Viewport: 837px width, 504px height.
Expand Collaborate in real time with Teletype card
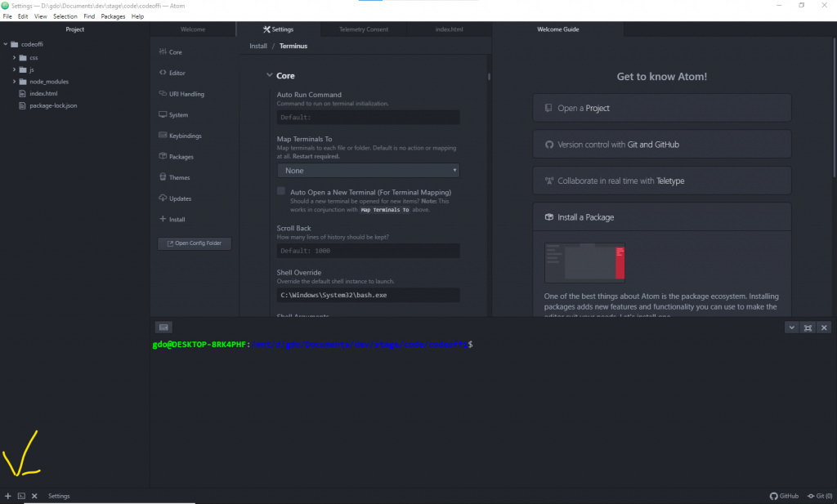coord(662,181)
